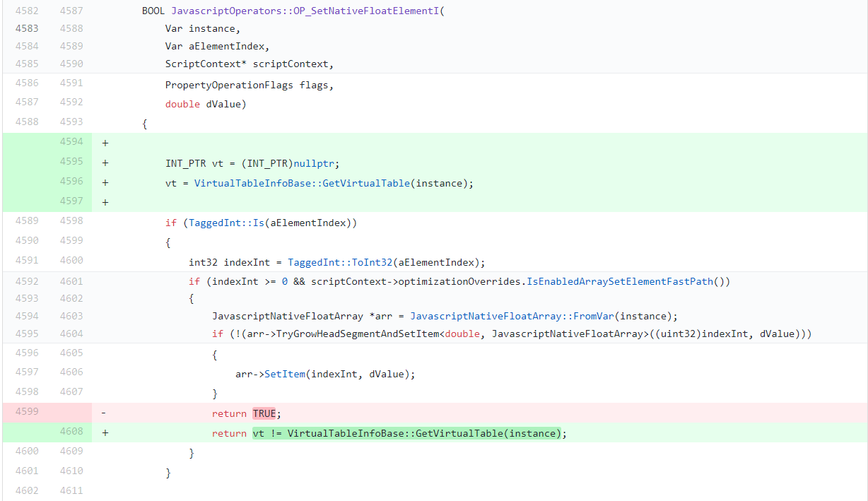
Task: Click old line number 4582 at the top
Action: pos(27,11)
